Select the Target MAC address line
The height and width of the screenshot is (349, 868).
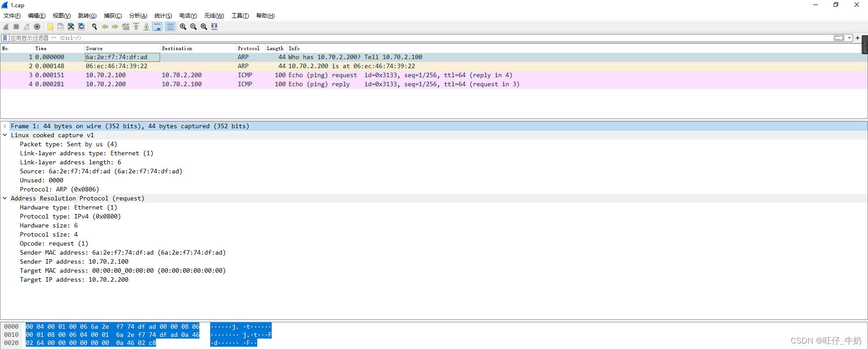123,271
